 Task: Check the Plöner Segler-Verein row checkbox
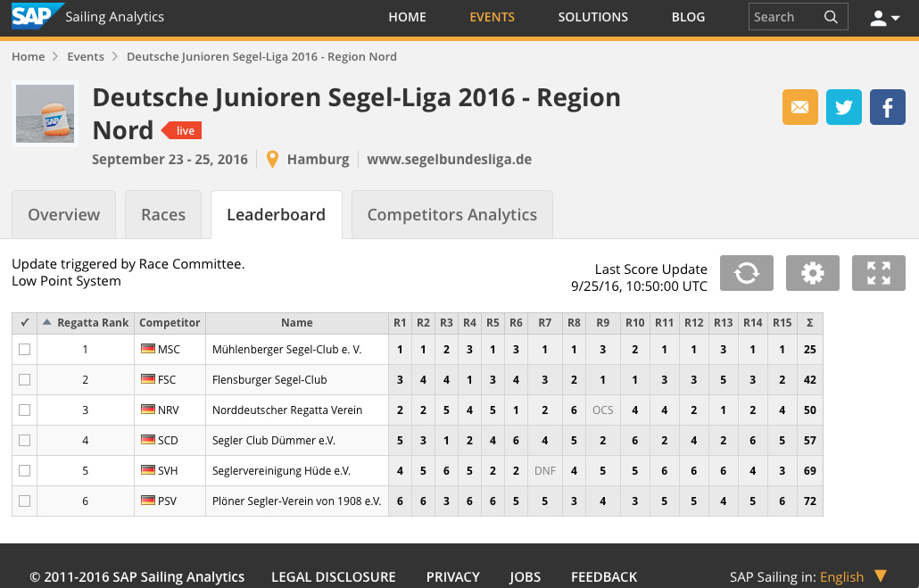pos(24,501)
